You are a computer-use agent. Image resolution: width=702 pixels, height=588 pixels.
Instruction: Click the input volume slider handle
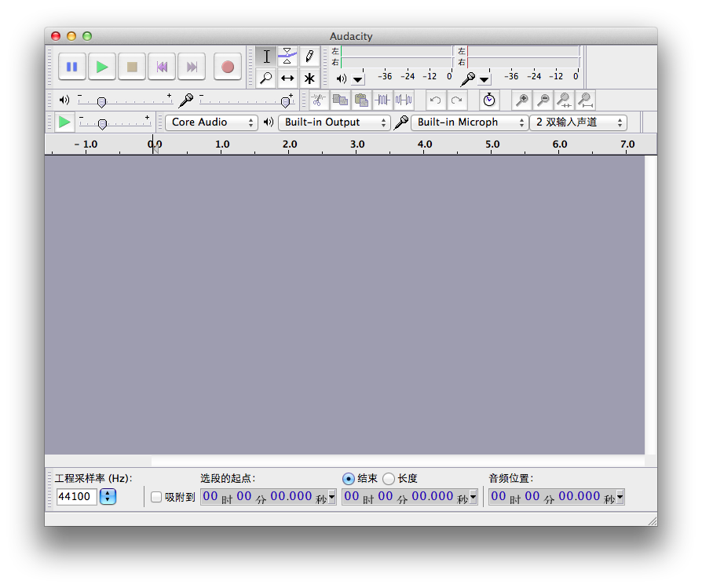(285, 103)
